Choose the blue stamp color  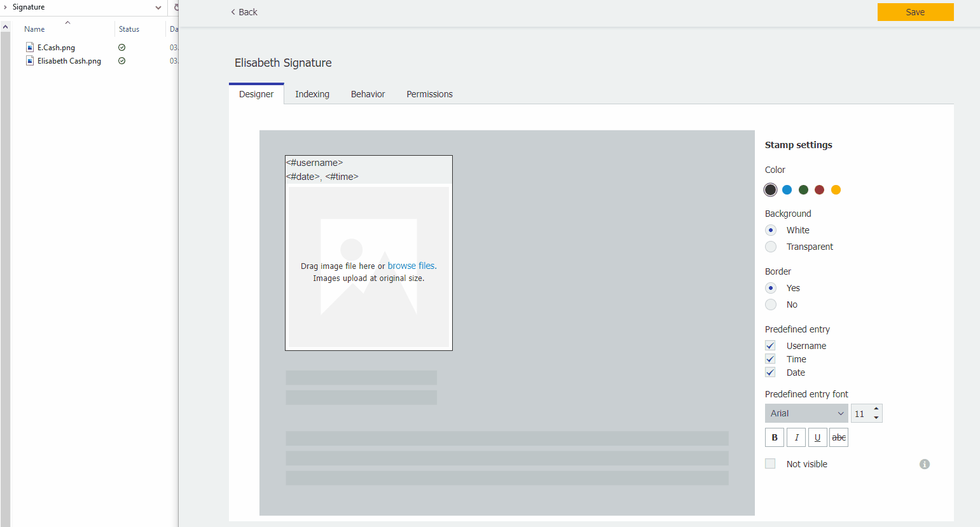point(787,189)
